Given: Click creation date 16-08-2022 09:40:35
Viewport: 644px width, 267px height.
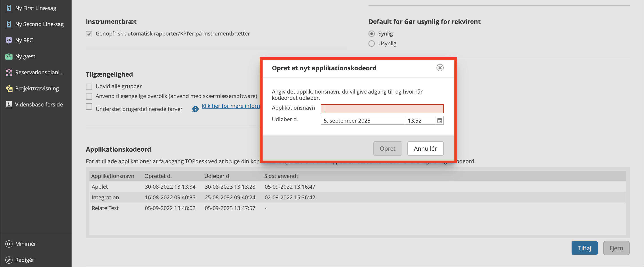Looking at the screenshot, I should 170,197.
